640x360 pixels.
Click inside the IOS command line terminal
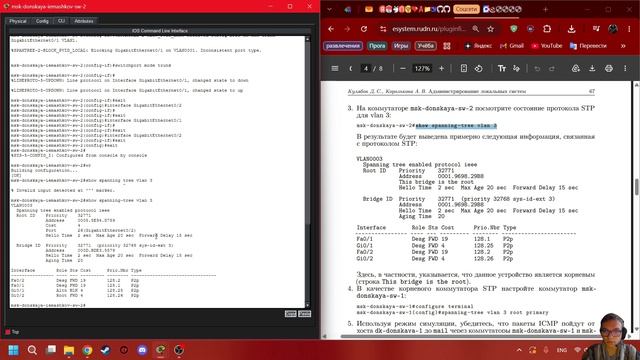[157, 171]
